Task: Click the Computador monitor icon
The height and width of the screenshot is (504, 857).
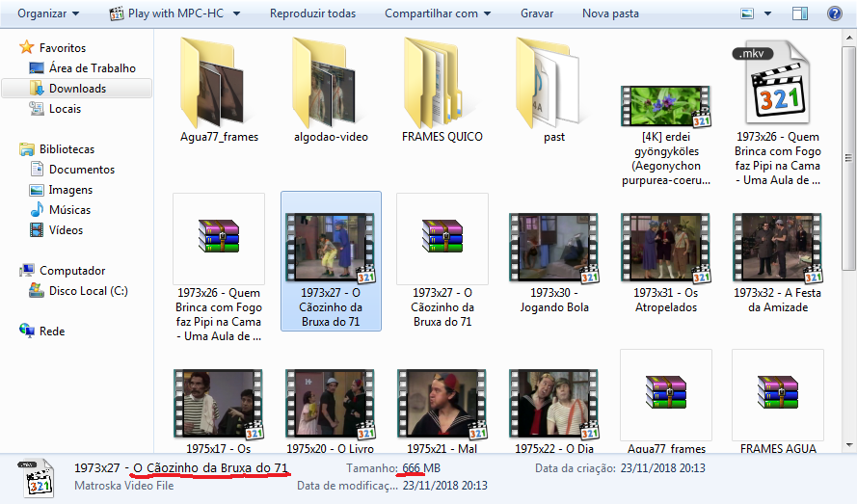Action: click(27, 270)
